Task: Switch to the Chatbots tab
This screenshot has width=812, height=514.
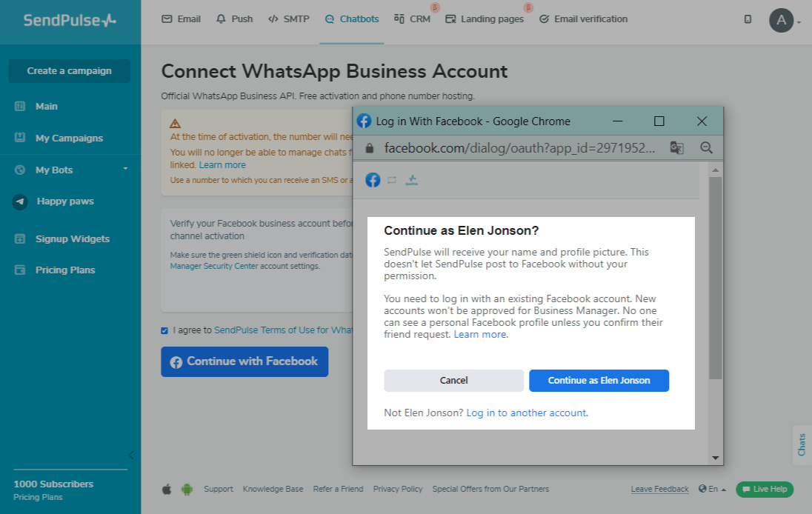Action: point(352,19)
